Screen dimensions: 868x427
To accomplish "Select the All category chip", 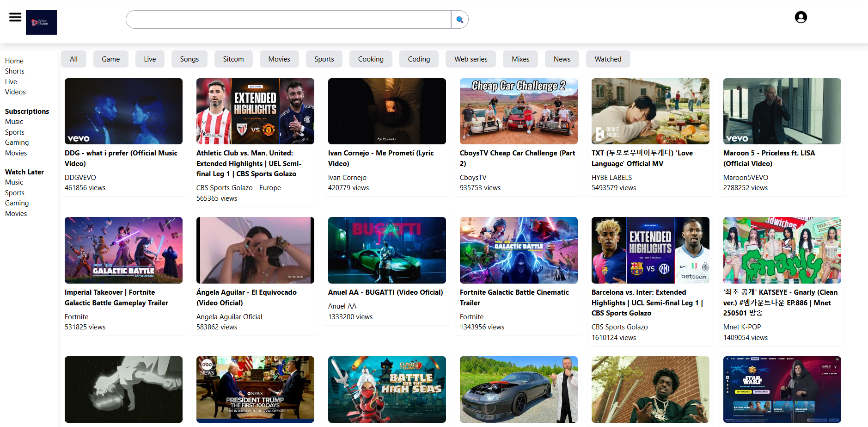I will click(x=73, y=59).
